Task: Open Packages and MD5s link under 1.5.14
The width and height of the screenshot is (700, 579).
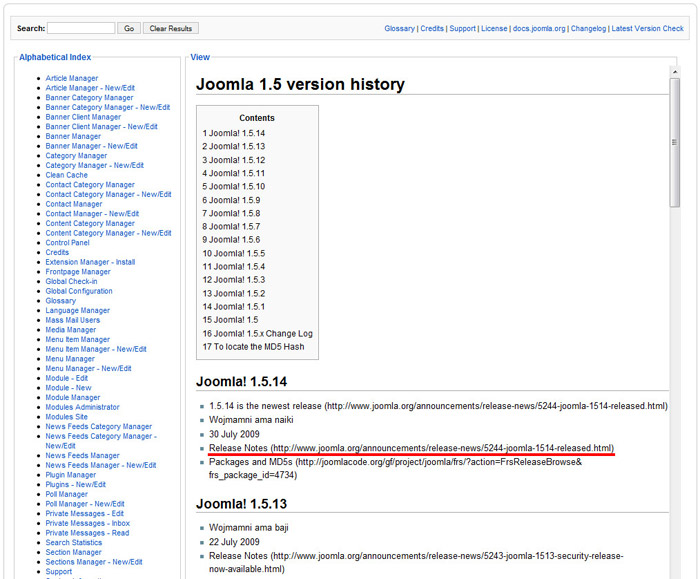Action: (x=396, y=468)
